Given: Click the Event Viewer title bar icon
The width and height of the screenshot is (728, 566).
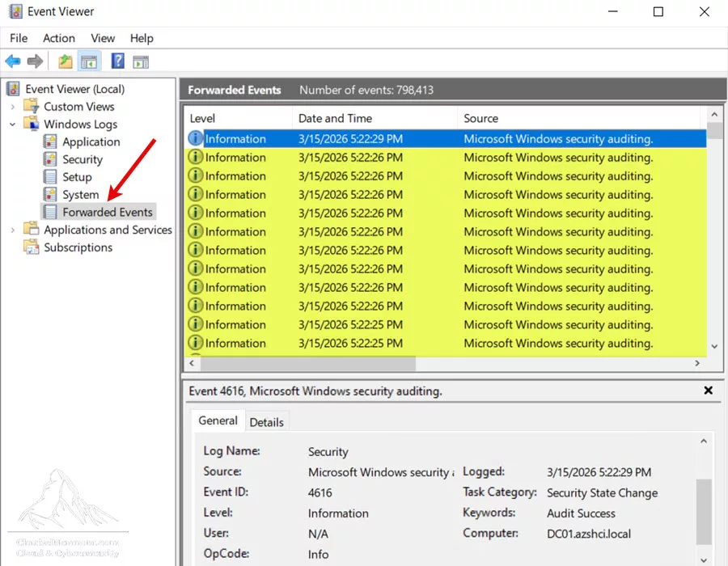Looking at the screenshot, I should pos(15,11).
